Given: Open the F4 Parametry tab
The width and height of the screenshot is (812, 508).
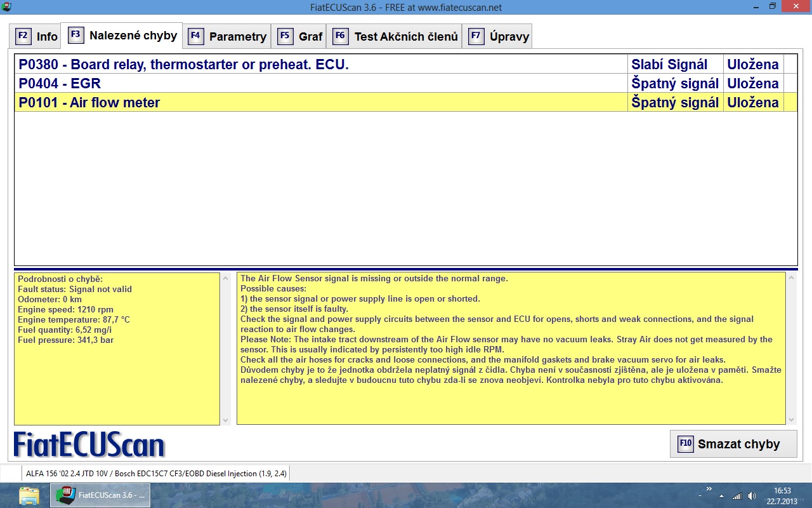Looking at the screenshot, I should click(228, 36).
